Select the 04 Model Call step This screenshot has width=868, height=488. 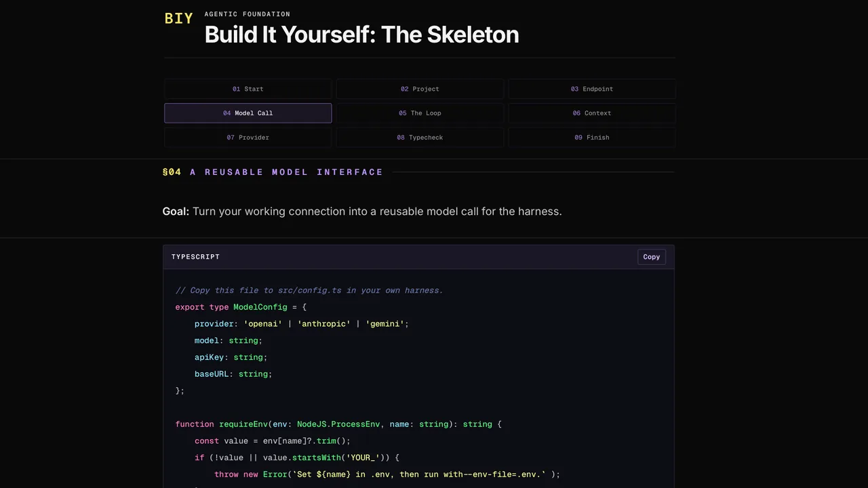(248, 113)
